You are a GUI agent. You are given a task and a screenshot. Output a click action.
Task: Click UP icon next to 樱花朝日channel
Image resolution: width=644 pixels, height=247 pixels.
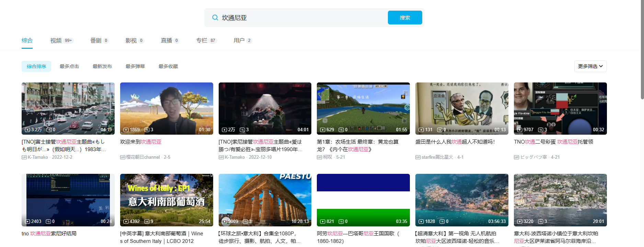click(123, 157)
